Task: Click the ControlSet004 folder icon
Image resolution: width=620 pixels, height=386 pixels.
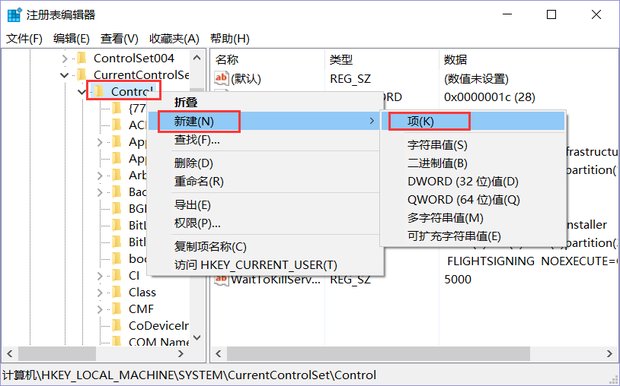Action: coord(82,58)
